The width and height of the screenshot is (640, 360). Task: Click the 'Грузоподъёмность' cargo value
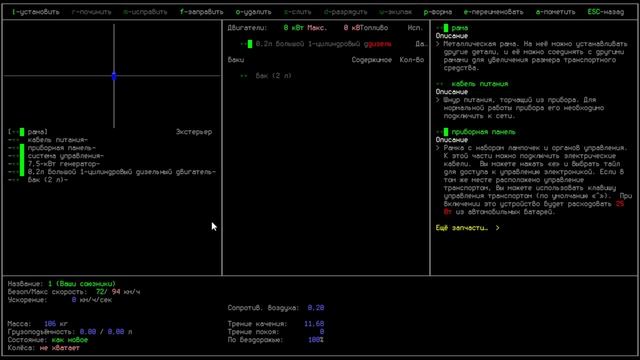tap(106, 332)
